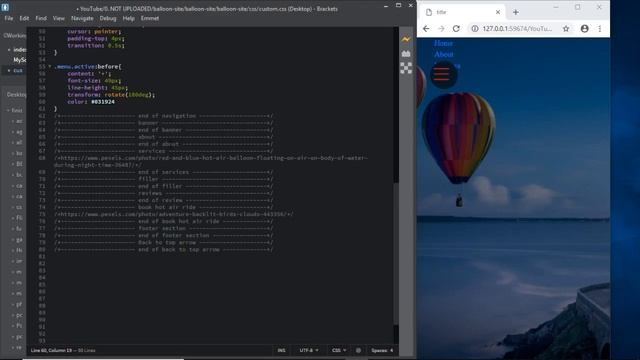Open the Navigate menu

point(82,18)
